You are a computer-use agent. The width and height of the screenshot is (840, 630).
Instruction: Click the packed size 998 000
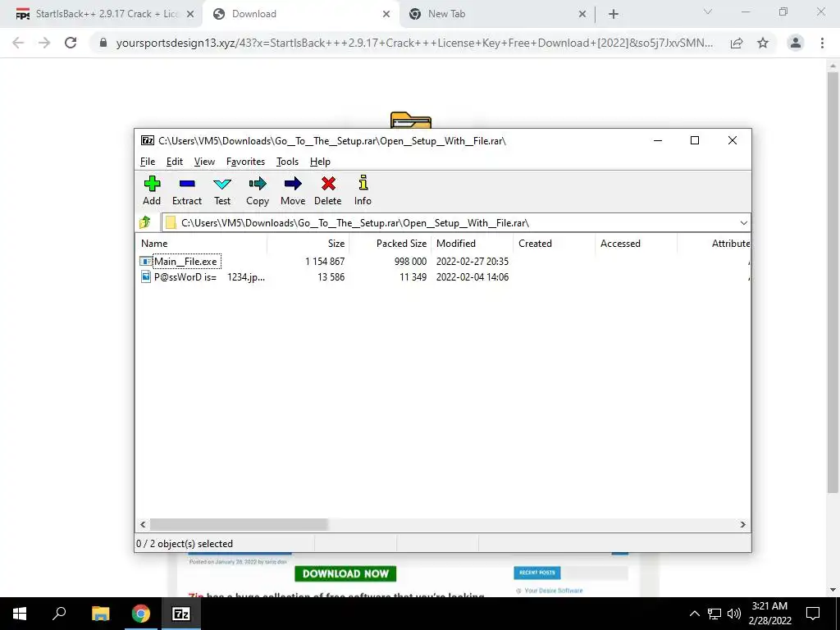pyautogui.click(x=410, y=262)
